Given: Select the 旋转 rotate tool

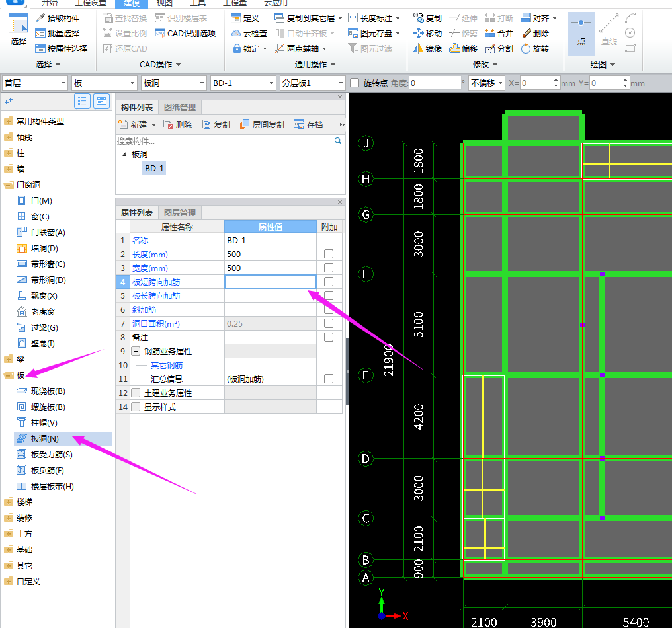Looking at the screenshot, I should 535,48.
